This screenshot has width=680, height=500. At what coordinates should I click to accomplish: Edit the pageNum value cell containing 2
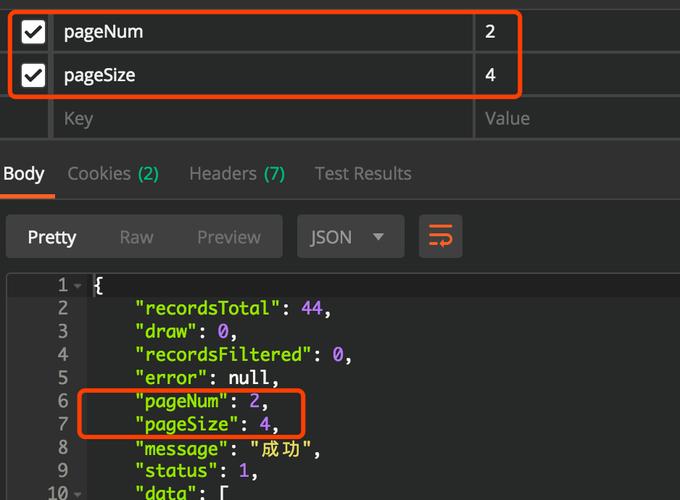pos(575,32)
